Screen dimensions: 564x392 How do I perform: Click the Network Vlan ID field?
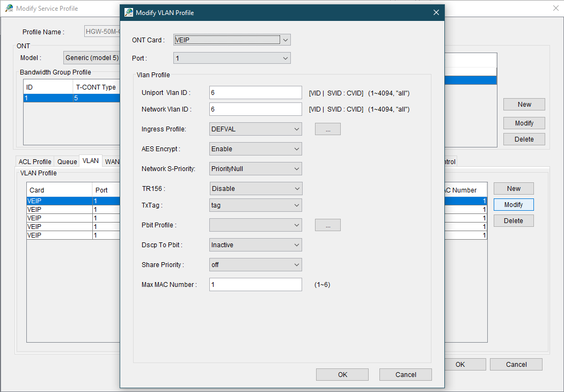(x=255, y=109)
